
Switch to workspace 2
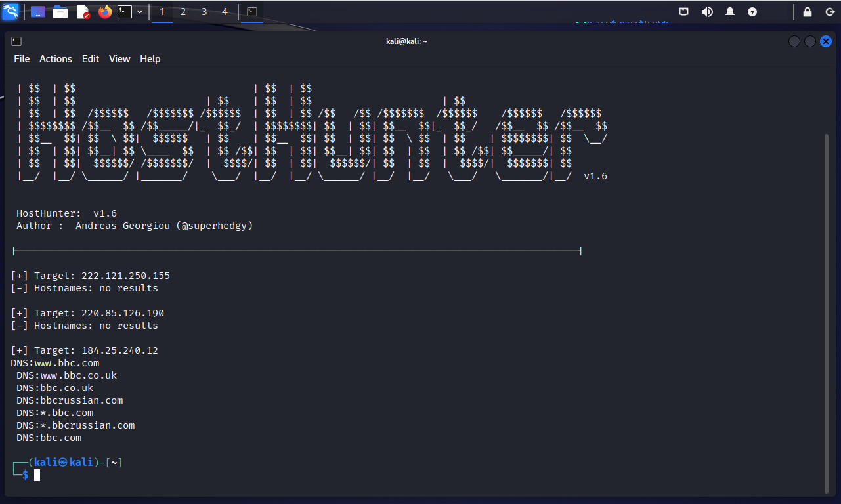pyautogui.click(x=183, y=12)
